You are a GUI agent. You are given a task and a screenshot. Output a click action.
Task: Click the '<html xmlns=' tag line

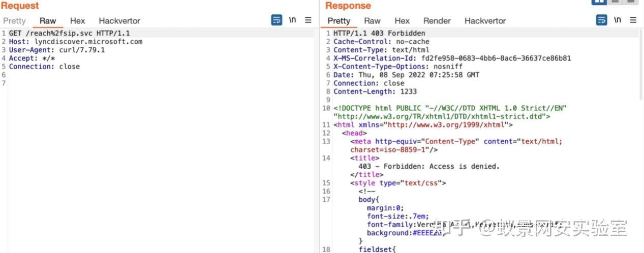click(423, 124)
